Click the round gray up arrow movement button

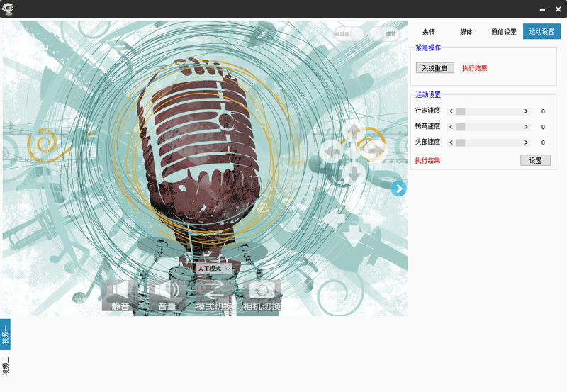354,130
